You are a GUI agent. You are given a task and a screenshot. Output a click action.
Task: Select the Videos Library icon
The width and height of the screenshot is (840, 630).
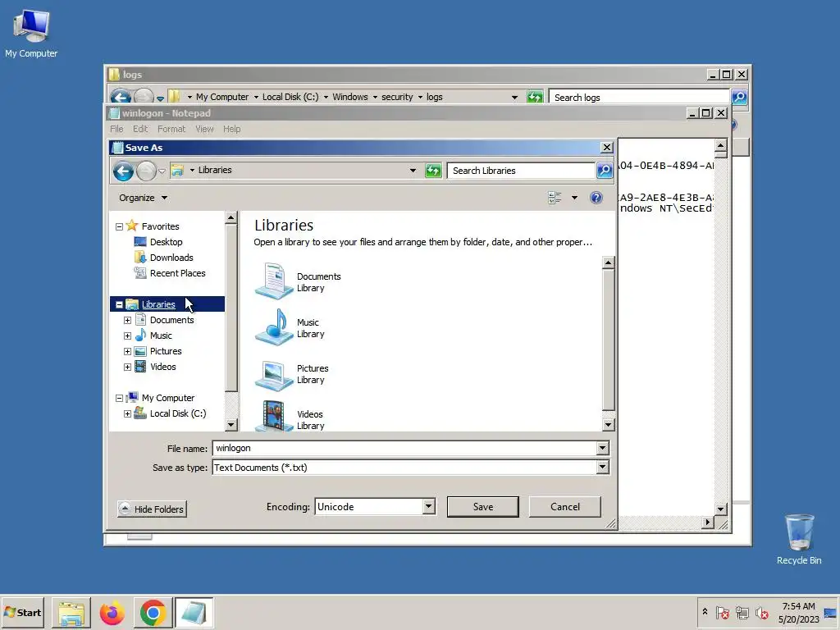[274, 416]
